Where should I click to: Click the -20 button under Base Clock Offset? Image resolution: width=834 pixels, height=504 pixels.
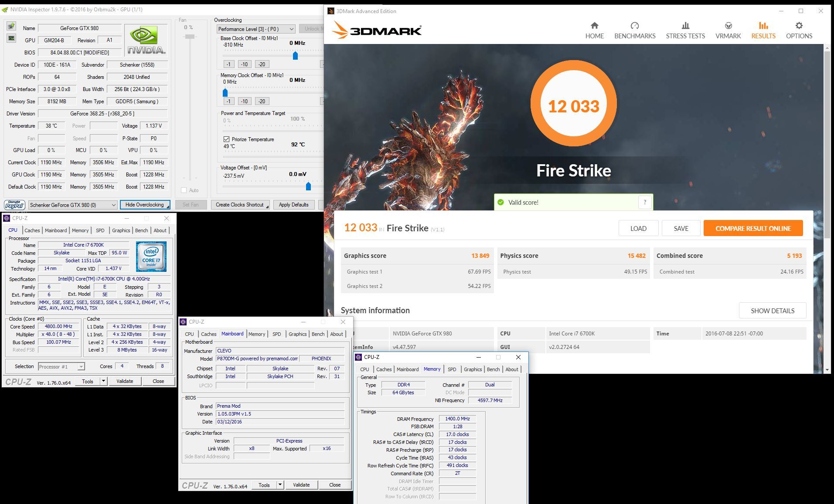click(x=262, y=64)
